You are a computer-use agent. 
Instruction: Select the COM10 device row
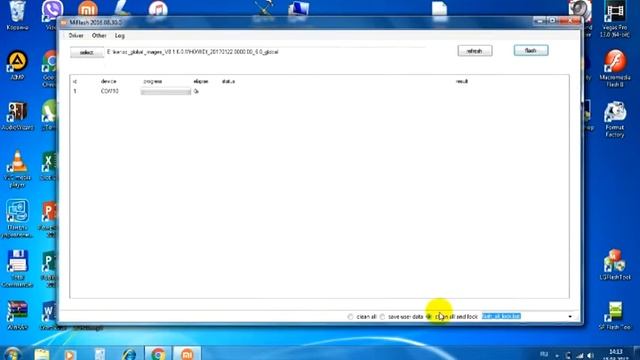tap(319, 91)
